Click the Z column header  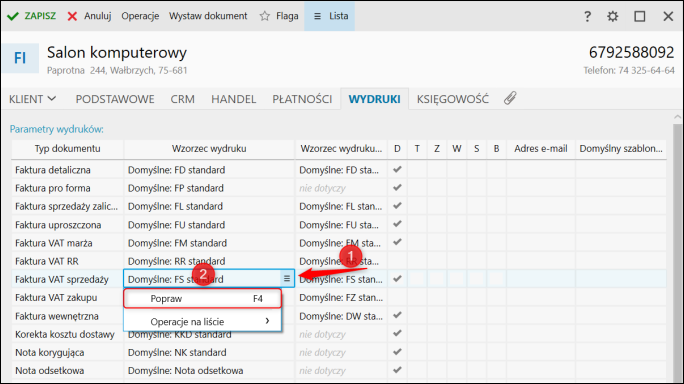point(437,149)
